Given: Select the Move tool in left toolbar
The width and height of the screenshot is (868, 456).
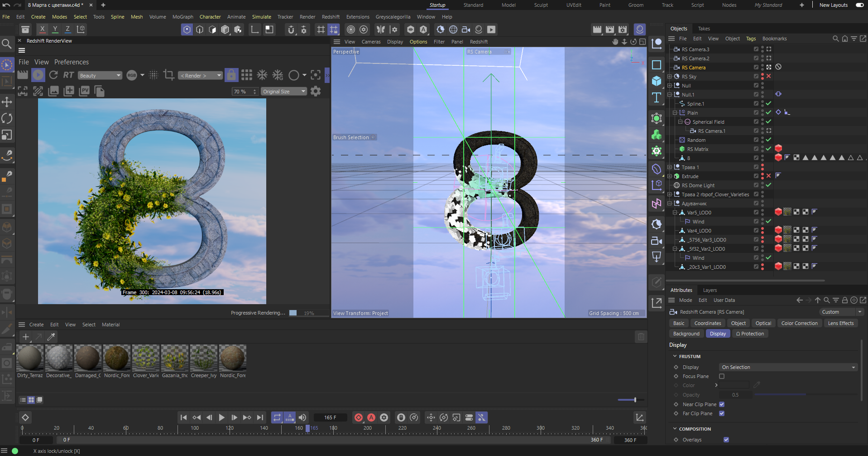Looking at the screenshot, I should point(7,102).
